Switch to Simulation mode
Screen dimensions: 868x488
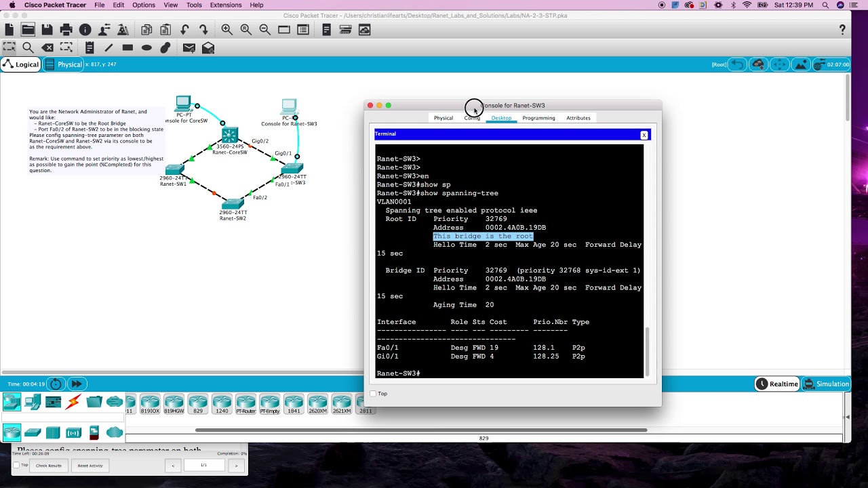826,384
